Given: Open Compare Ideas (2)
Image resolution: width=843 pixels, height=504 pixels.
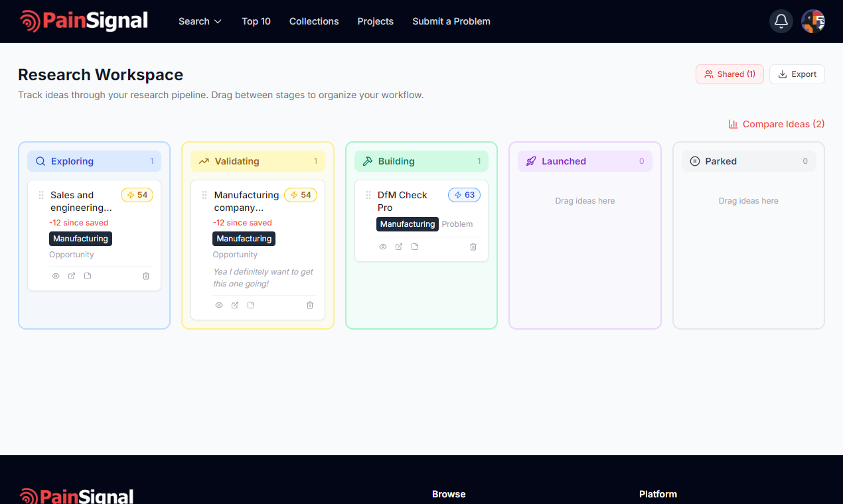Looking at the screenshot, I should tap(777, 124).
